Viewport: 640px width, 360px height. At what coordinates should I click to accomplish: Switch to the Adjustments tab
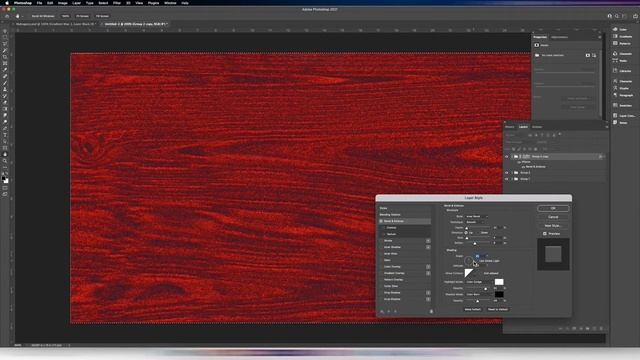[x=559, y=37]
